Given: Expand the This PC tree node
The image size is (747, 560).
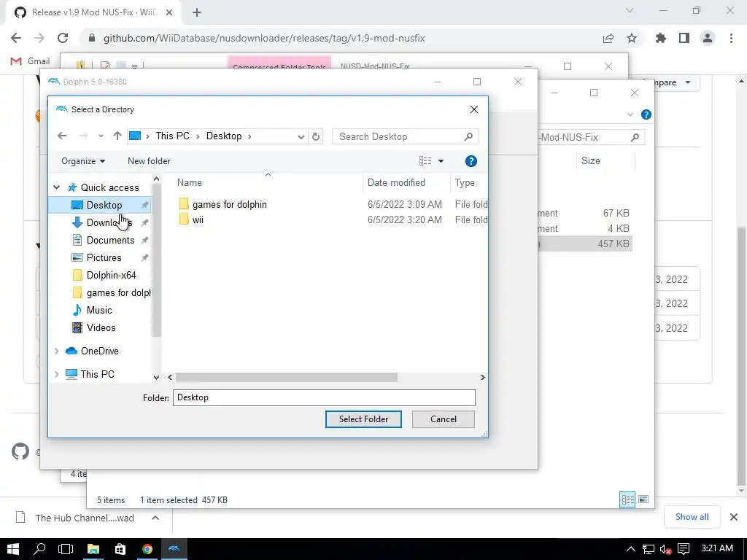Looking at the screenshot, I should click(x=57, y=374).
